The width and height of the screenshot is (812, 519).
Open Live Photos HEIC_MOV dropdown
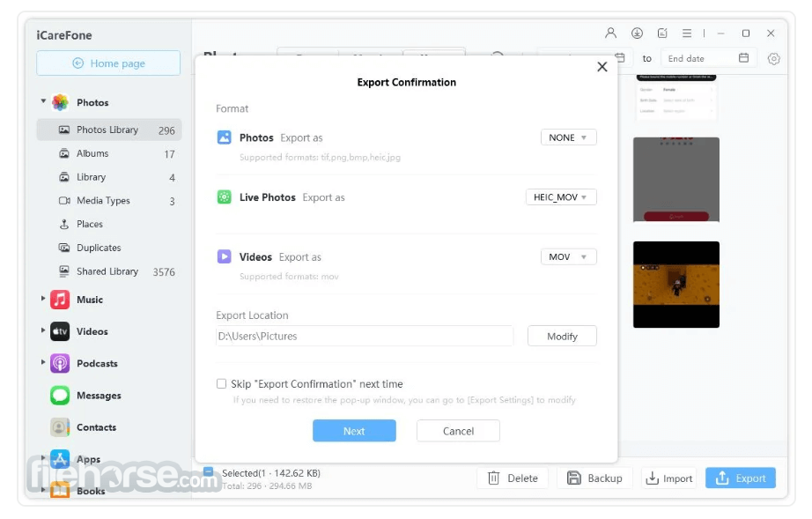[561, 196]
